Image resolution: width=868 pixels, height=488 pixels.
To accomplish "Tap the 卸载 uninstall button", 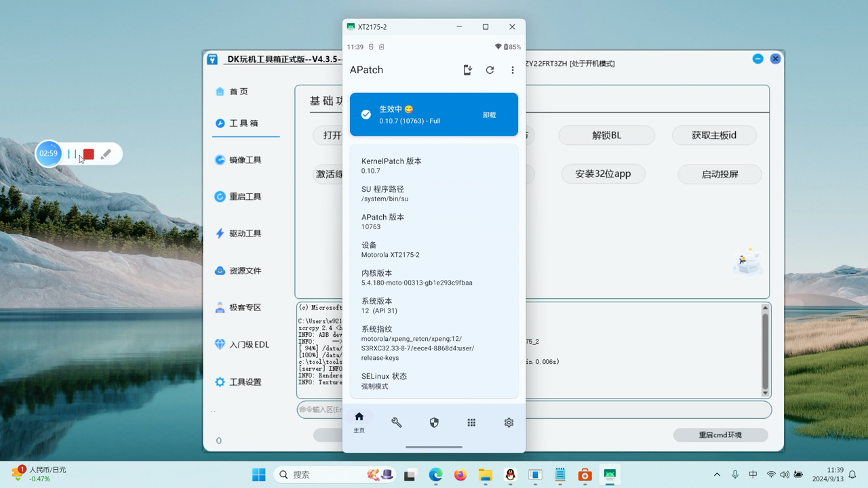I will 490,115.
